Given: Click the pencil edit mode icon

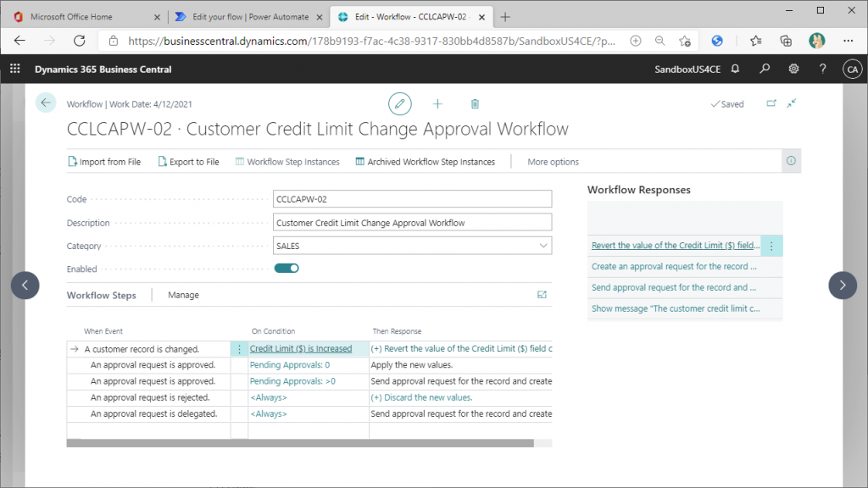Looking at the screenshot, I should pyautogui.click(x=400, y=103).
